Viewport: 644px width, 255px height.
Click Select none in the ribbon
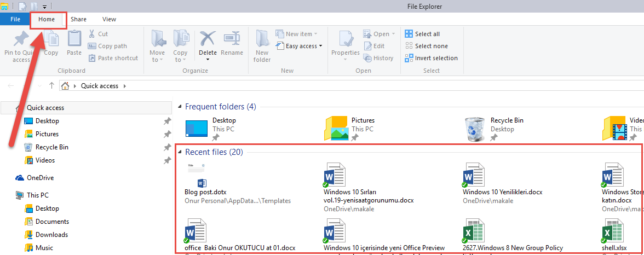click(426, 46)
